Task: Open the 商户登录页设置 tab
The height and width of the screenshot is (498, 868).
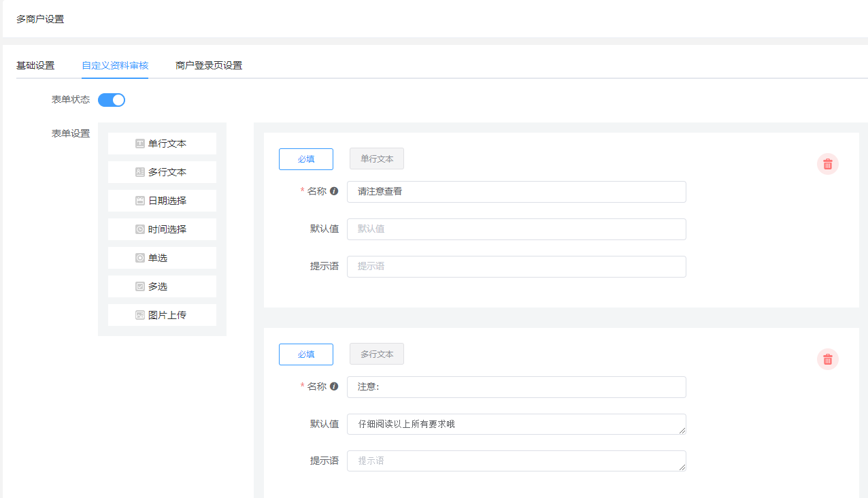Action: click(208, 65)
